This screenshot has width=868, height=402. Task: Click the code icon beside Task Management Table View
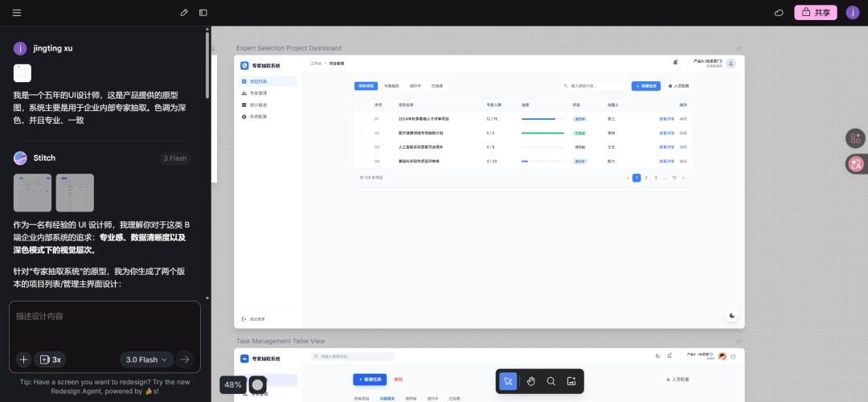click(x=739, y=341)
